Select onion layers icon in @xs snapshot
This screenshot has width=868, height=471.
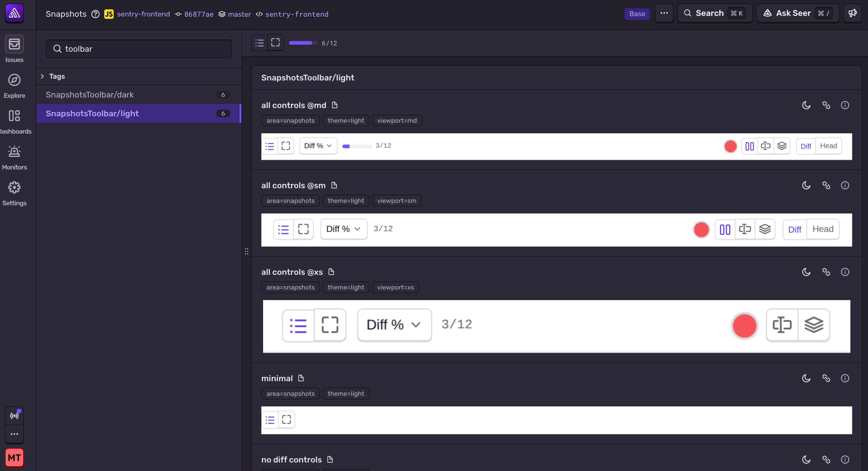[x=814, y=325]
